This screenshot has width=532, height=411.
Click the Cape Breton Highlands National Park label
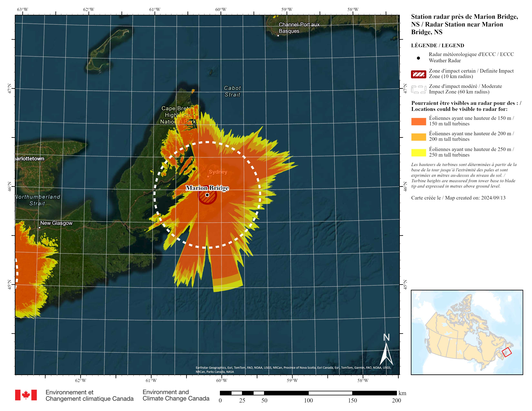pos(178,115)
